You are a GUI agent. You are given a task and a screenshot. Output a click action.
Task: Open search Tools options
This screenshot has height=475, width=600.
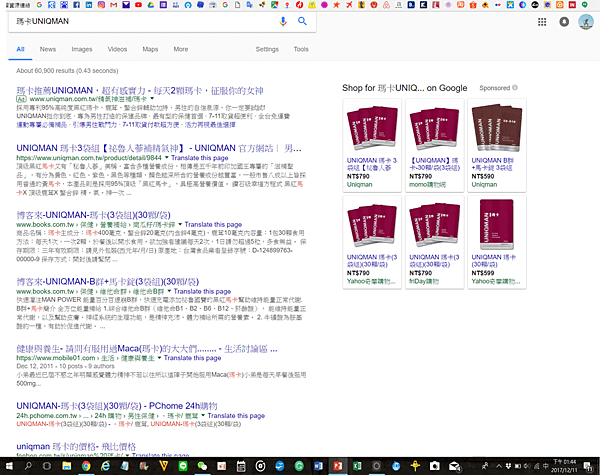tap(301, 49)
